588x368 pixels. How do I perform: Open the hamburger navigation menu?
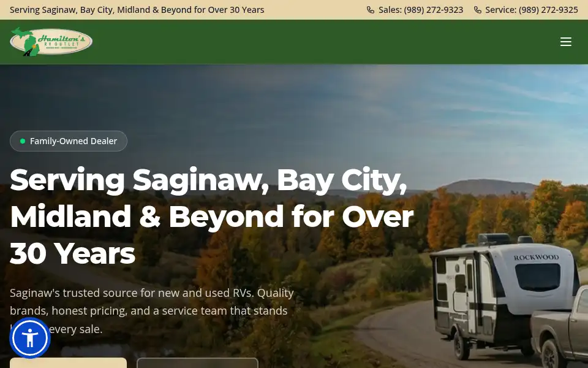point(565,42)
